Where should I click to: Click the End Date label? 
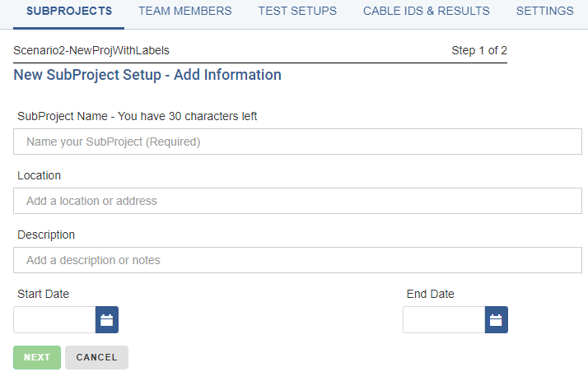coord(430,294)
